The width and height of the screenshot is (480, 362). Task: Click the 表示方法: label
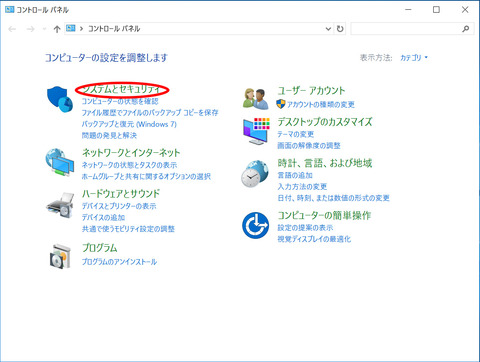pos(376,58)
